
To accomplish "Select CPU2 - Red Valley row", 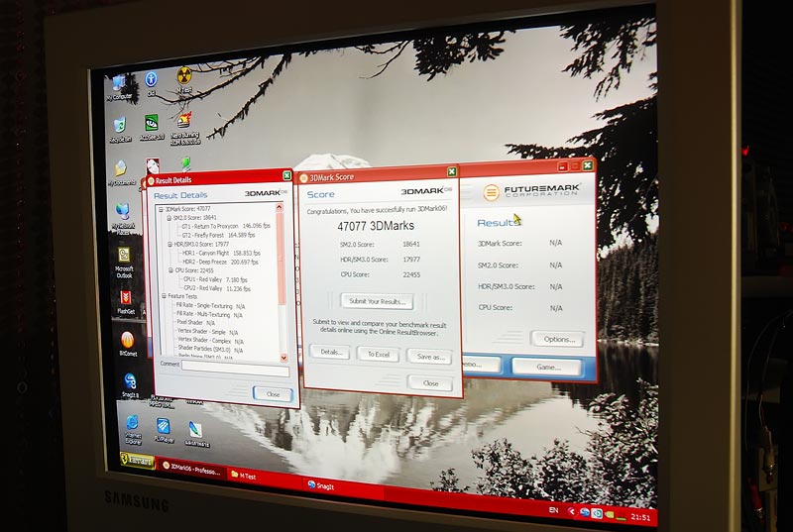I will [x=217, y=288].
